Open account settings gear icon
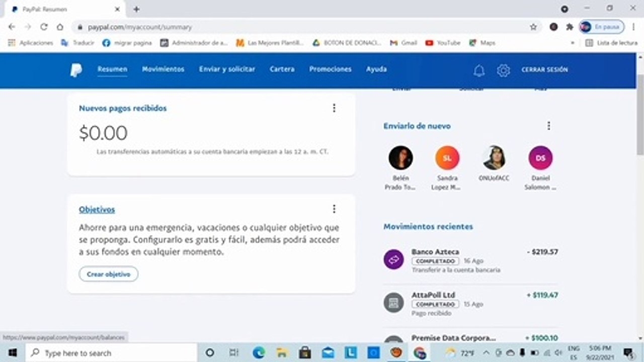The image size is (644, 362). 503,70
